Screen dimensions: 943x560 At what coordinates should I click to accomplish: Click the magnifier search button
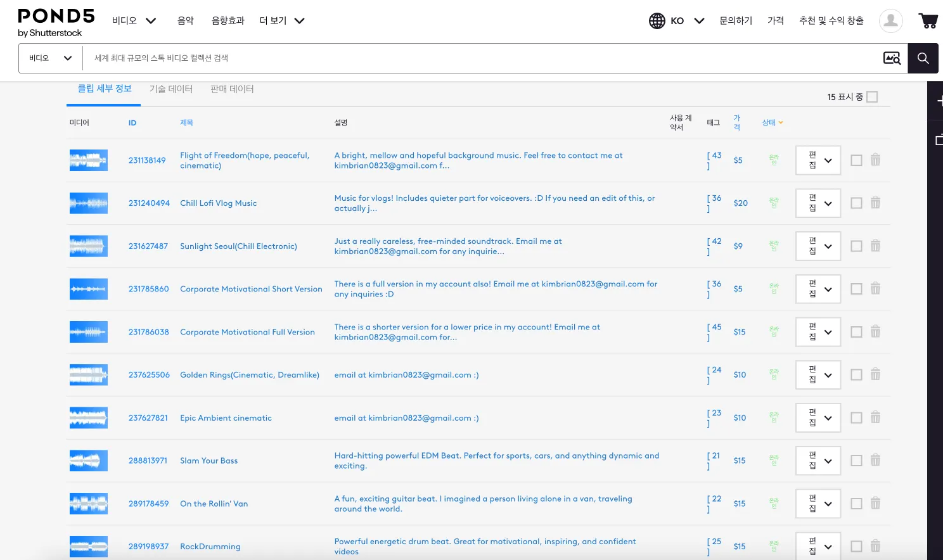923,58
